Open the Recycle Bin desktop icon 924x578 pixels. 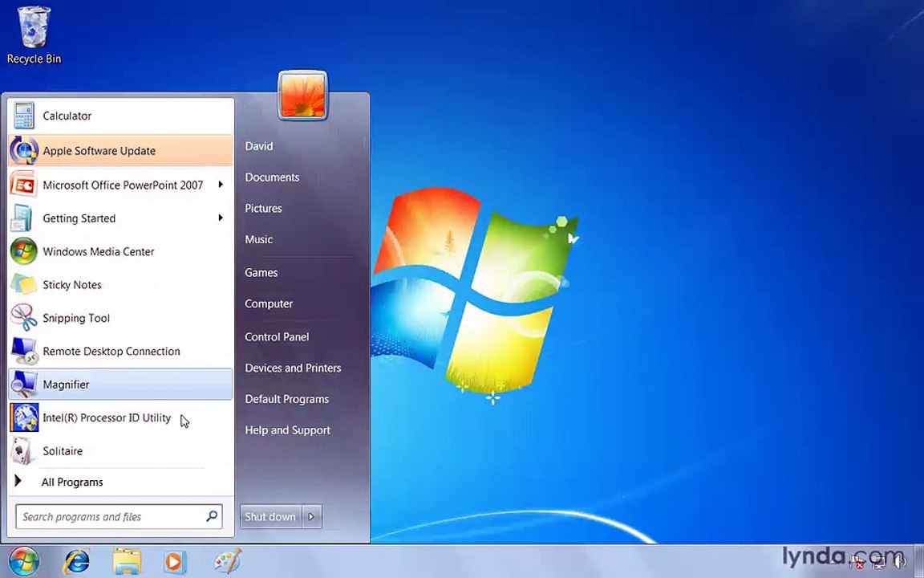[34, 35]
